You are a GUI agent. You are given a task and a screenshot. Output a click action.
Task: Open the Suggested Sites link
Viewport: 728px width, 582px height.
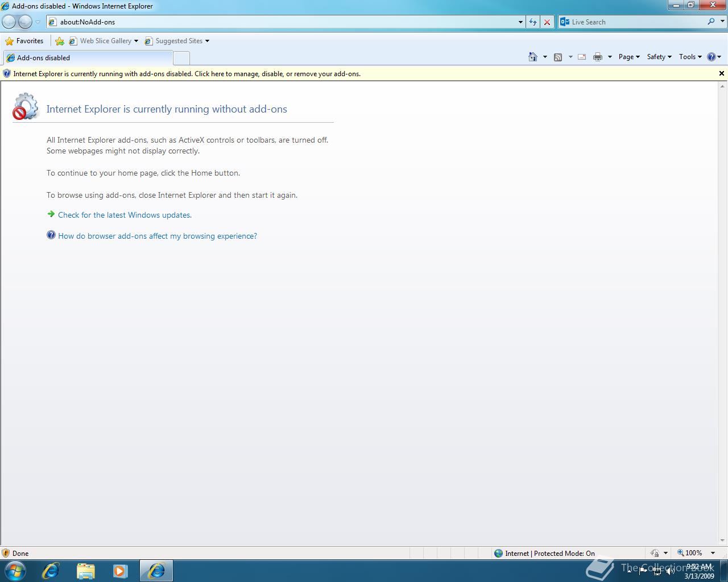click(x=177, y=41)
